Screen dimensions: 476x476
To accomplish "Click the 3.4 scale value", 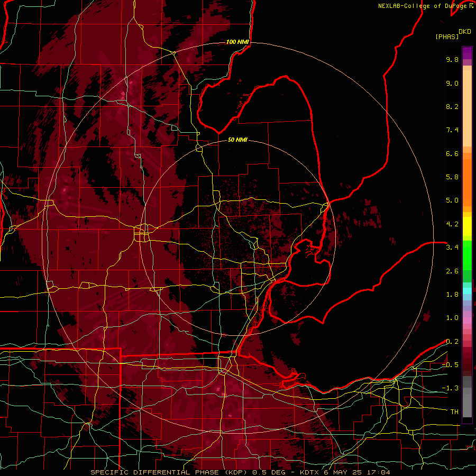I will point(452,248).
